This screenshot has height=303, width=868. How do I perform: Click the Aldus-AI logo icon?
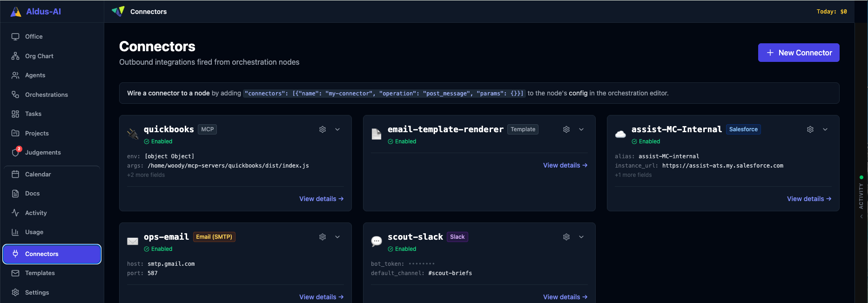(16, 12)
